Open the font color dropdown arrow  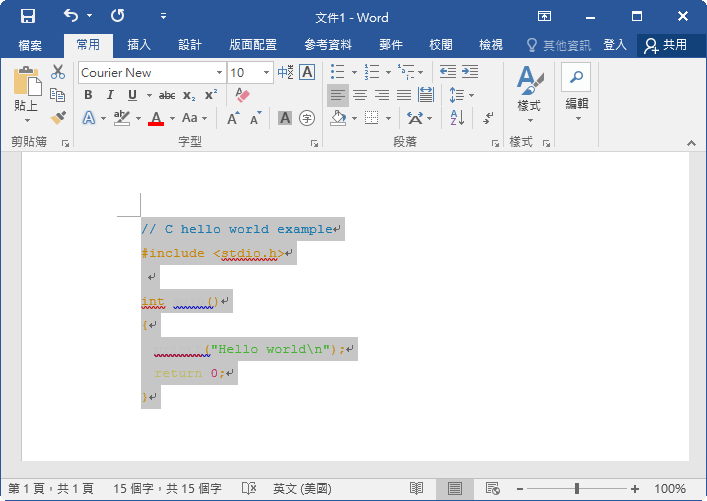[x=172, y=118]
